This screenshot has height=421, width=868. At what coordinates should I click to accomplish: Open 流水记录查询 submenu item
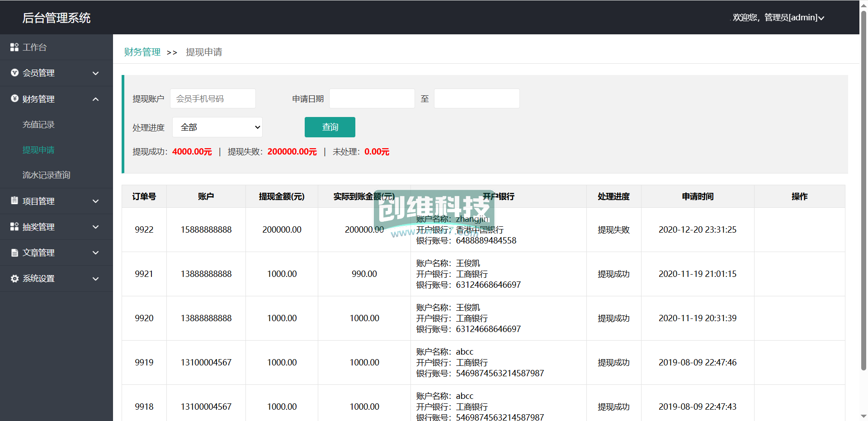click(x=46, y=175)
